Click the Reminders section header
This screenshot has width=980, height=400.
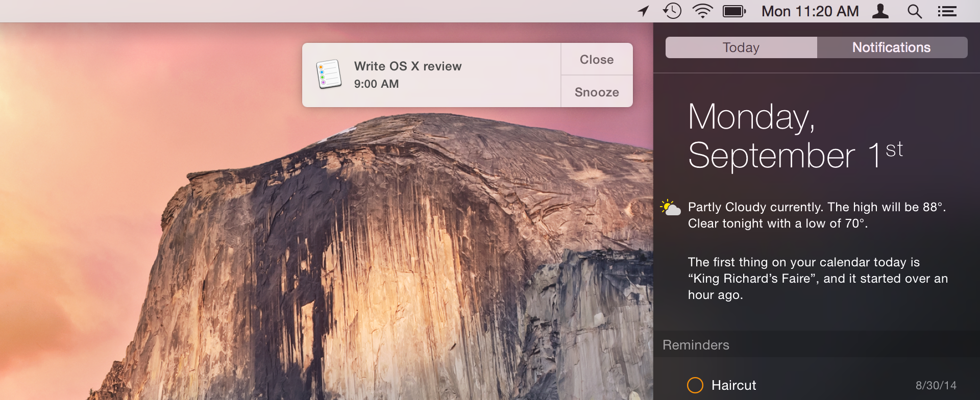[696, 345]
